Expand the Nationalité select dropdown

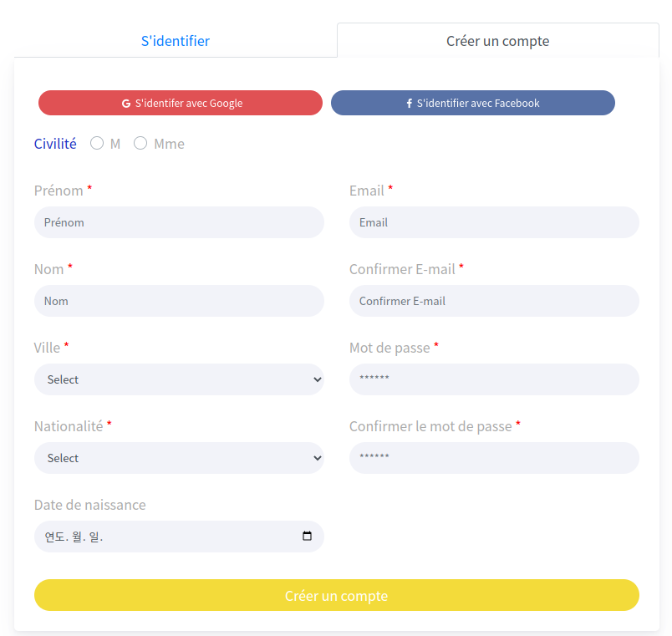tap(179, 458)
